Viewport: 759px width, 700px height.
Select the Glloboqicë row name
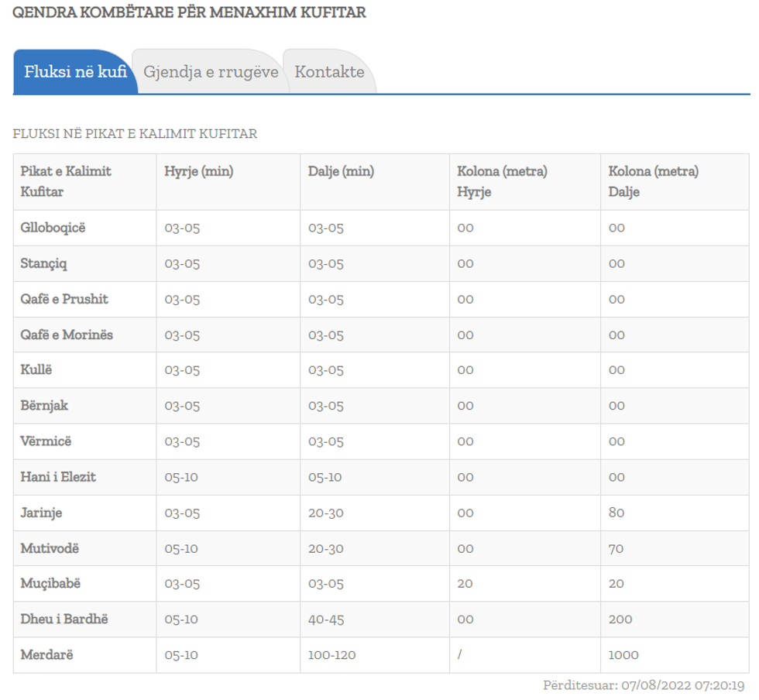pos(53,228)
